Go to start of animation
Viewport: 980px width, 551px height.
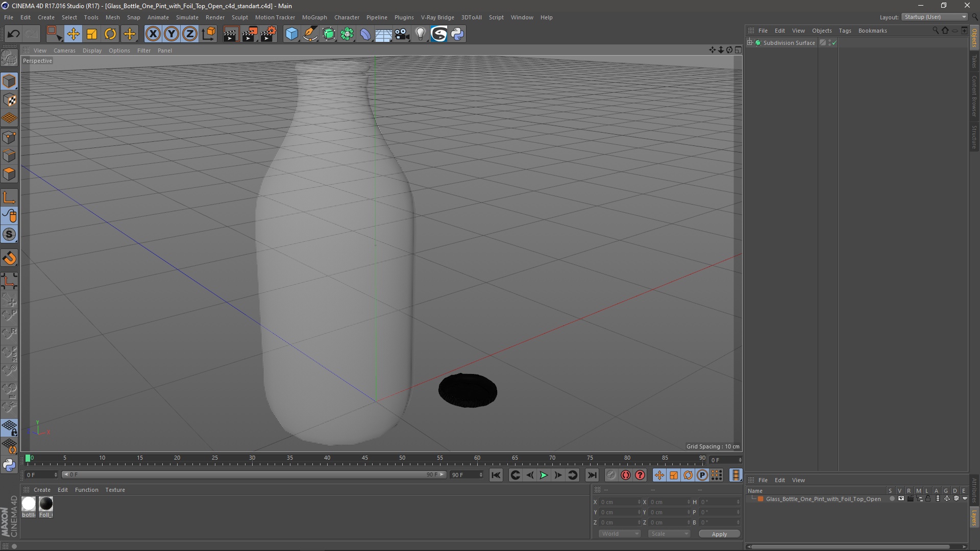496,475
